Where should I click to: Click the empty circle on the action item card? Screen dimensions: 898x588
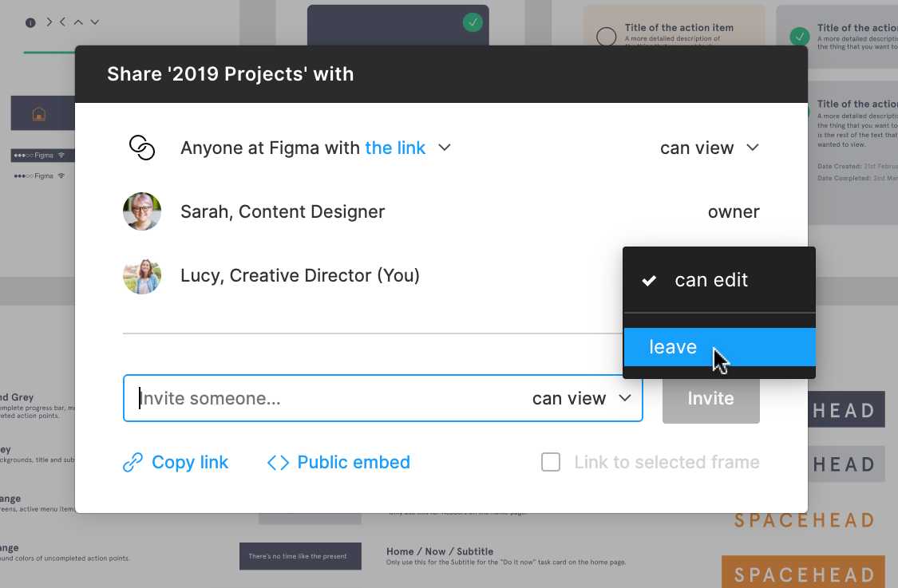coord(607,37)
